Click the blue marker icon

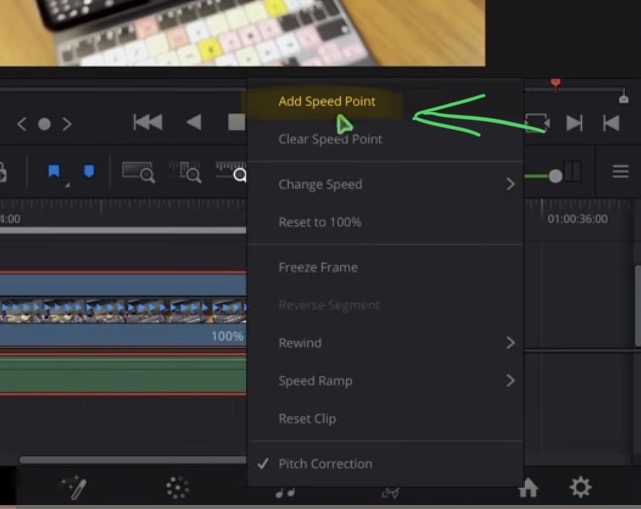89,171
